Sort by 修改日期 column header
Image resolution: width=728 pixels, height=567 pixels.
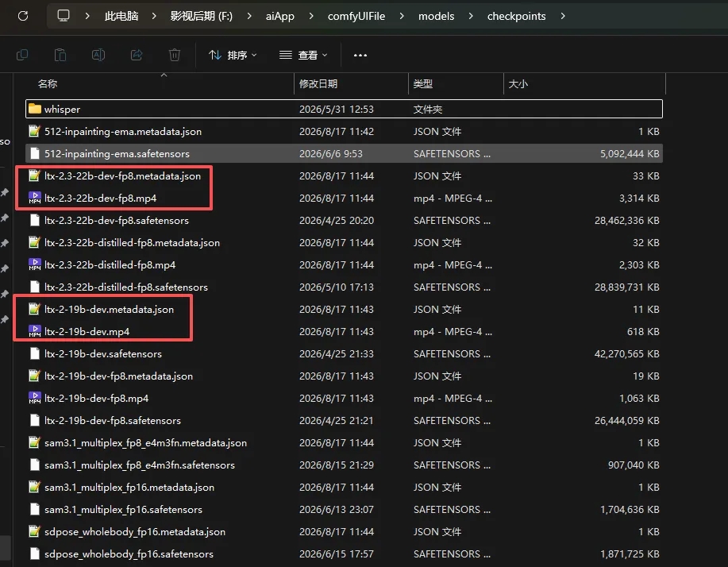[352, 84]
